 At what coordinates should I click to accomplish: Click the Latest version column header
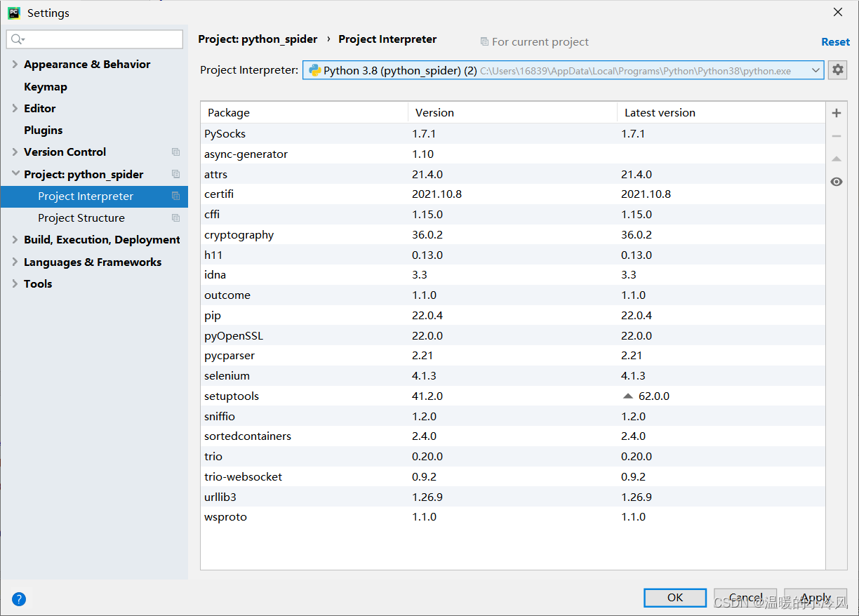pyautogui.click(x=721, y=113)
